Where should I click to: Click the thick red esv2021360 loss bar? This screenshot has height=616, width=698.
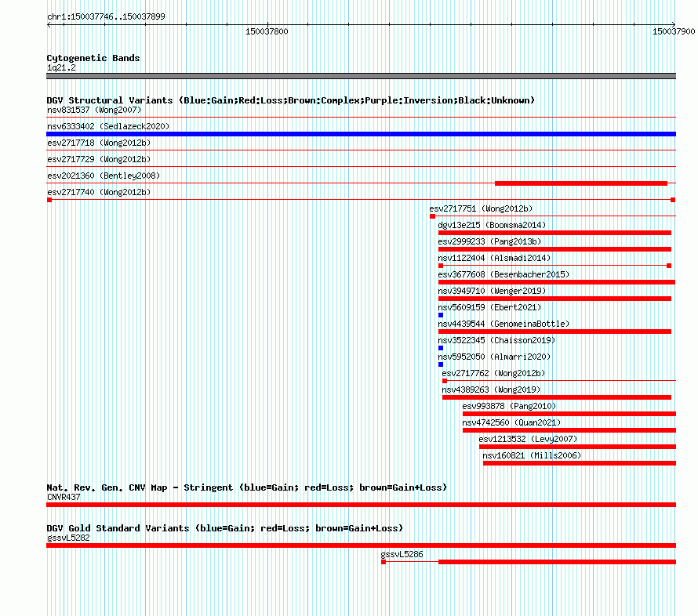pyautogui.click(x=581, y=183)
